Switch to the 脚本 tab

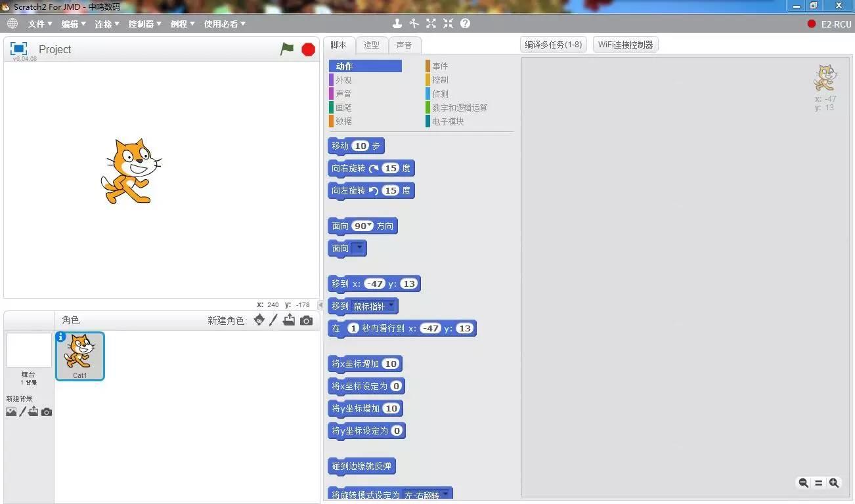(339, 45)
